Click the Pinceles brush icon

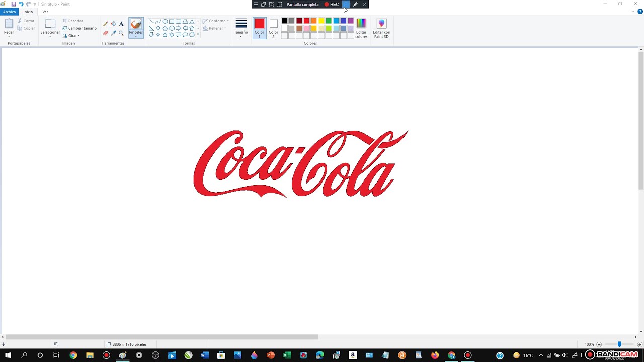(136, 24)
